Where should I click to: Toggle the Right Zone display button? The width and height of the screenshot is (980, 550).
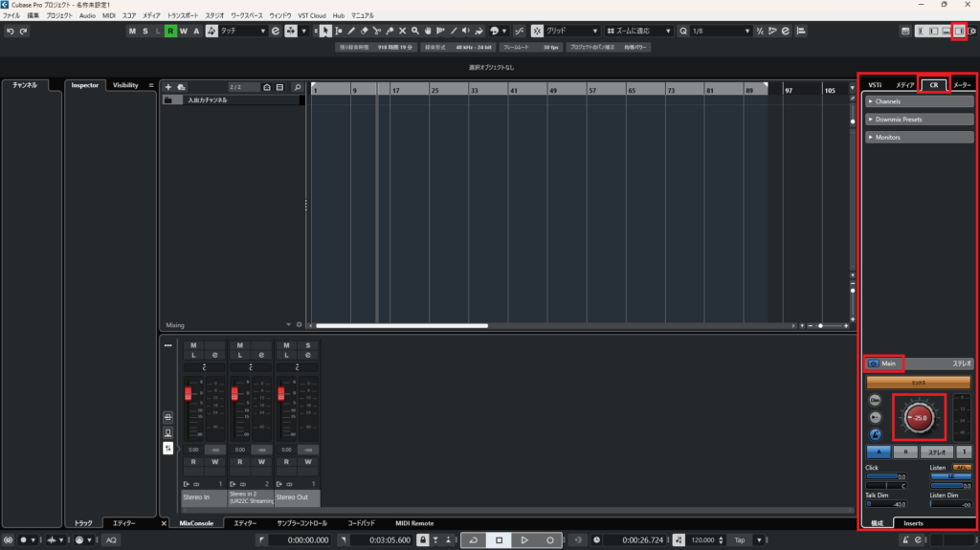(959, 32)
